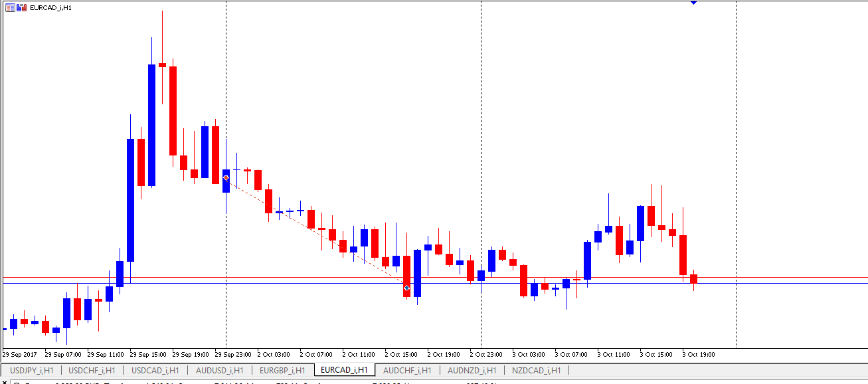This screenshot has width=868, height=384.
Task: Click the '2 Oct 11:00' time label
Action: (359, 355)
